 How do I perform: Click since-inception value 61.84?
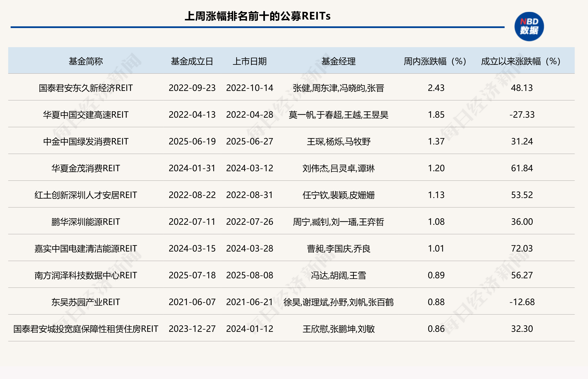pos(522,168)
